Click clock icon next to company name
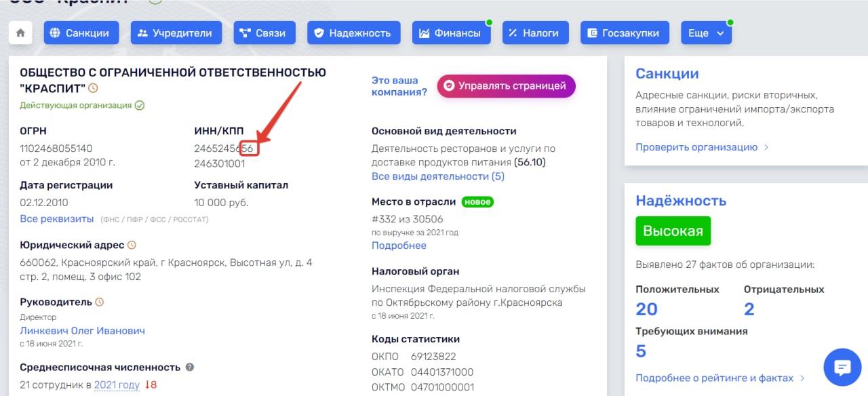Screen dimensions: 868x396 coord(94,88)
